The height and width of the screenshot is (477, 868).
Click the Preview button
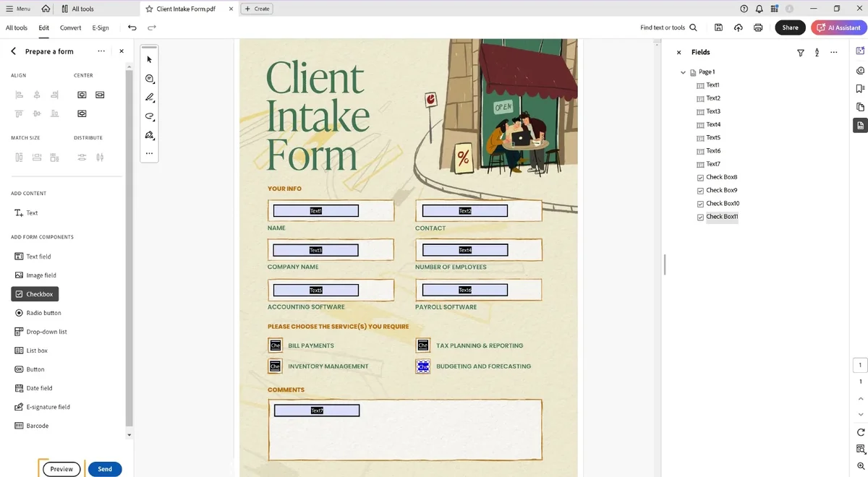[61, 469]
